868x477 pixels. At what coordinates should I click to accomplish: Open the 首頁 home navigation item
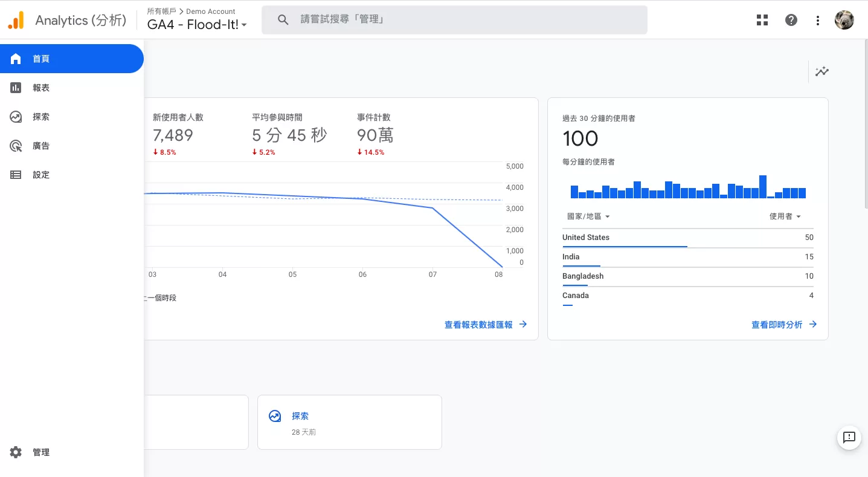pyautogui.click(x=71, y=59)
